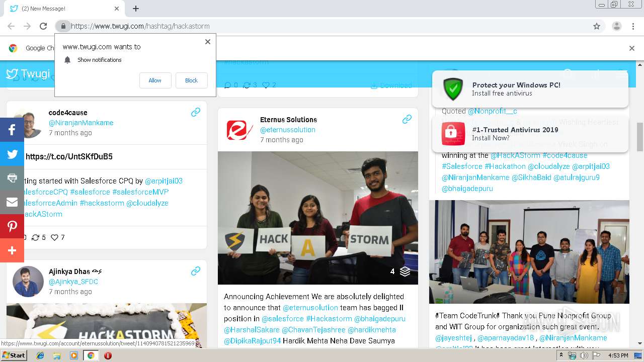Dismiss the Google Chrome info bar
This screenshot has height=362, width=644.
632,48
